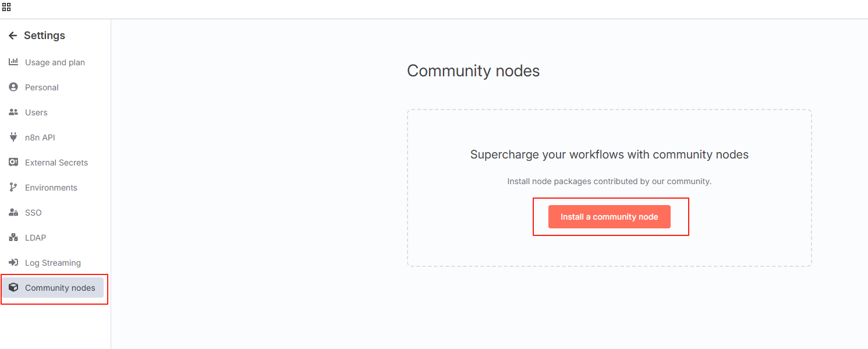Open the Environments settings page
Screen dimensions: 868x349
click(x=51, y=188)
